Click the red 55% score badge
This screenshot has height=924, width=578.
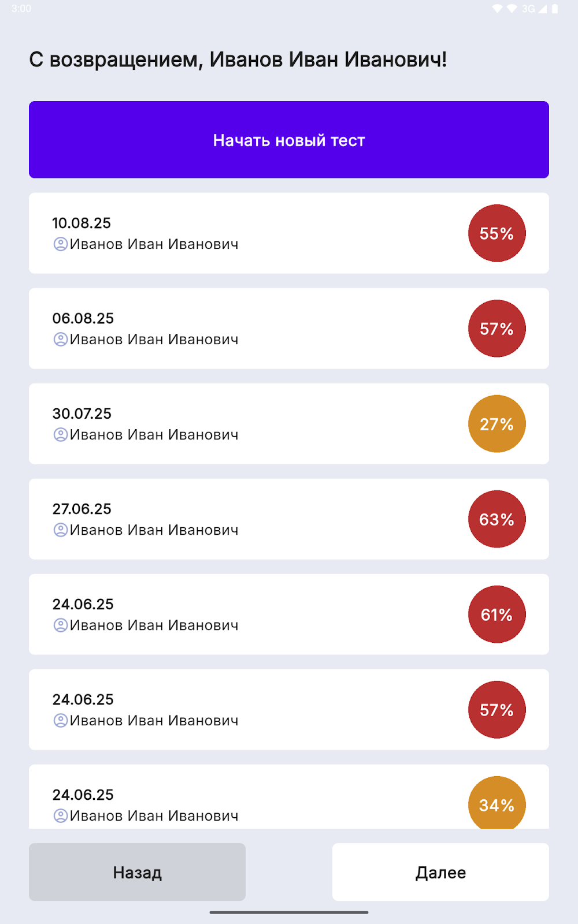click(x=497, y=233)
